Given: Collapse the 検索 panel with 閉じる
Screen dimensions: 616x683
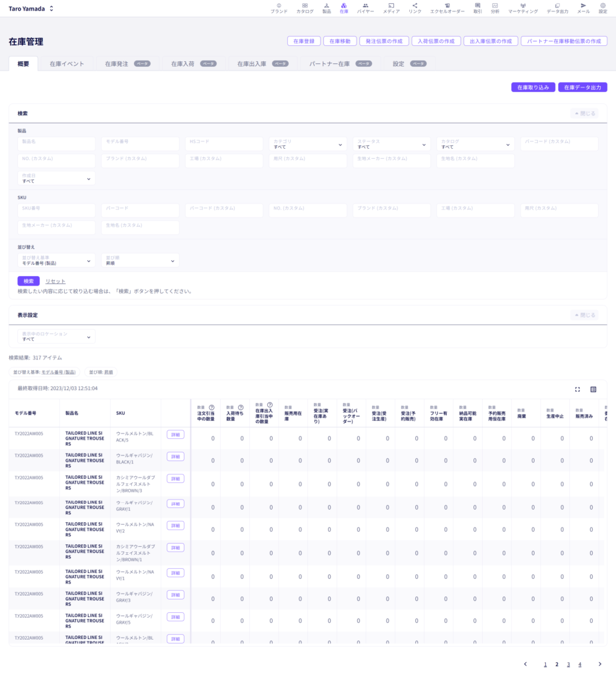Looking at the screenshot, I should pos(585,113).
